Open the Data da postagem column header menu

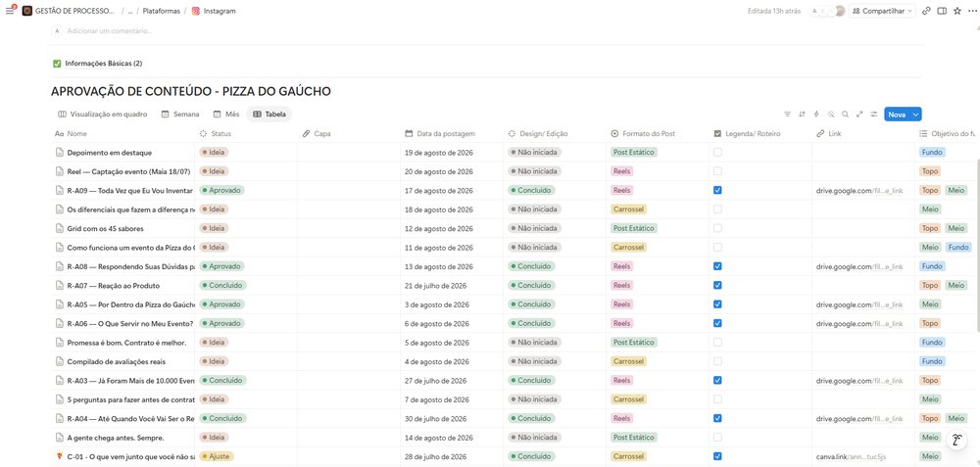click(451, 133)
